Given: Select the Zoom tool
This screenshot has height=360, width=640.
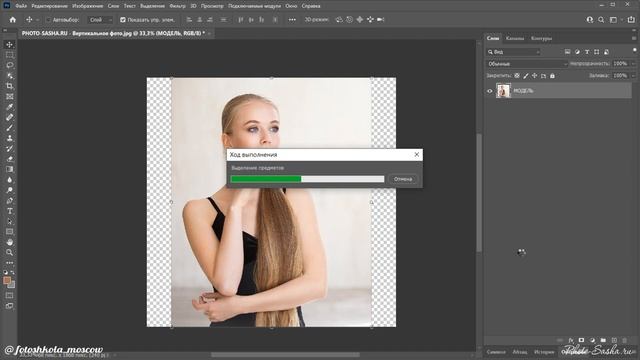Looking at the screenshot, I should [9, 253].
